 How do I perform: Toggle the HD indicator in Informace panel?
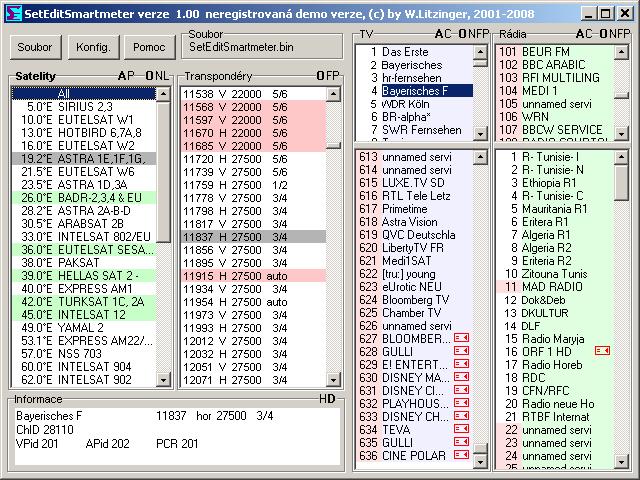point(327,399)
